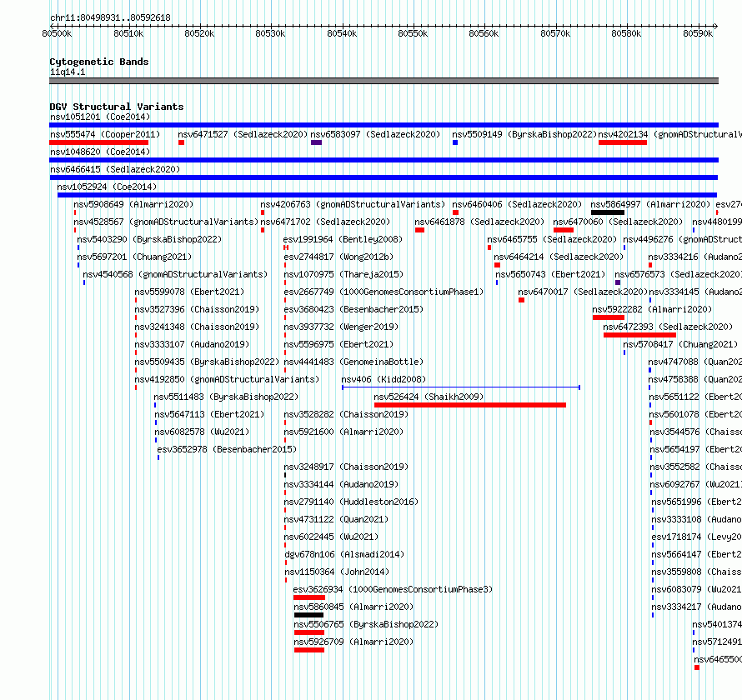This screenshot has width=742, height=700.
Task: Select the nsv555474 (Cooper2011) red bar
Action: tap(99, 142)
